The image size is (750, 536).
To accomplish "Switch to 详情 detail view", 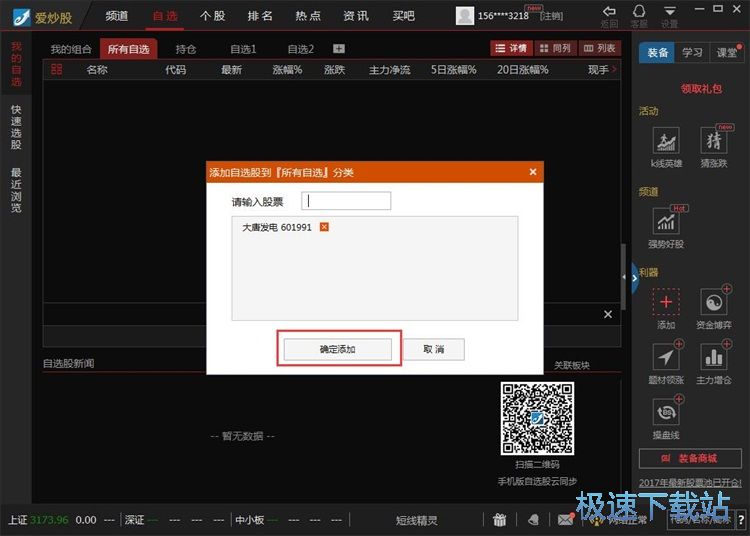I will coord(511,48).
